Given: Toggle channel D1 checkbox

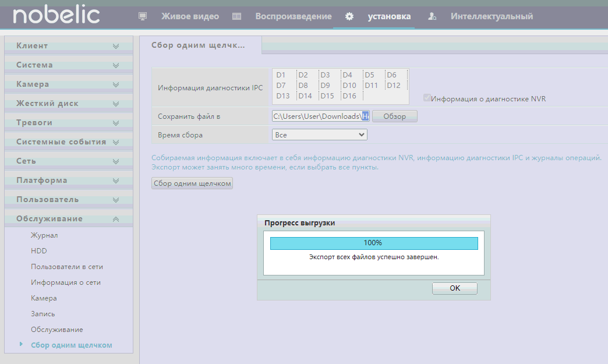Looking at the screenshot, I should pos(281,75).
